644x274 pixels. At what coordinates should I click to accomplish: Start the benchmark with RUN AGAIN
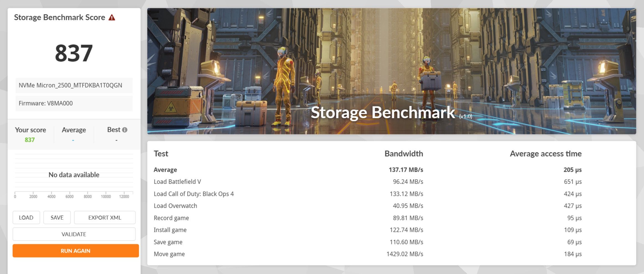click(76, 251)
